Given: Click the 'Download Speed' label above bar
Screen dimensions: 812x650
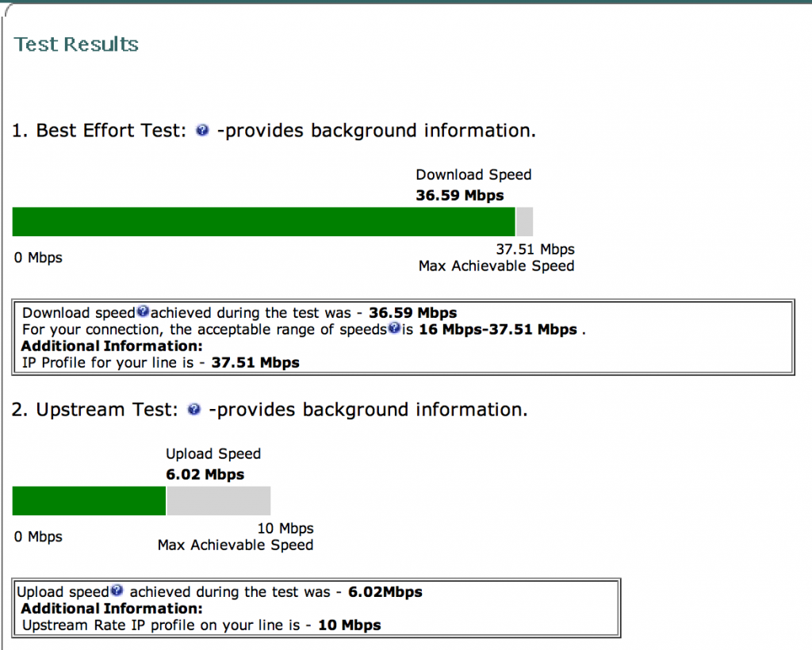Looking at the screenshot, I should coord(474,175).
